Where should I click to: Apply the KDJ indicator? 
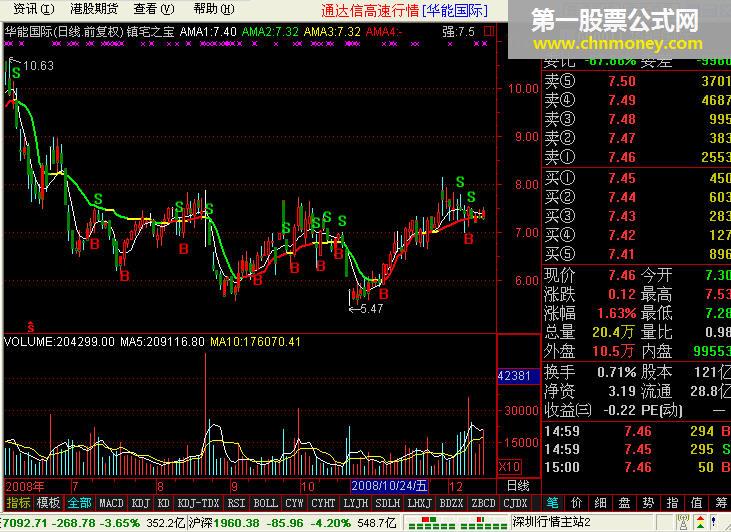pyautogui.click(x=140, y=503)
